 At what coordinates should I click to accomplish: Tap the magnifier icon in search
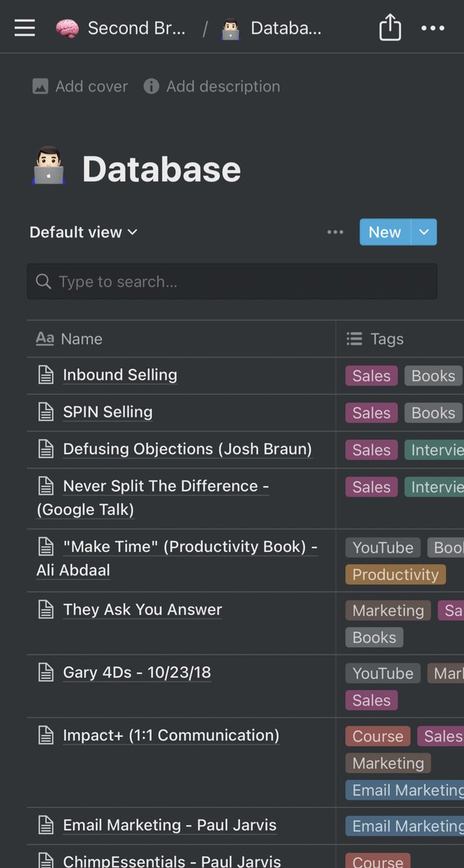(43, 281)
